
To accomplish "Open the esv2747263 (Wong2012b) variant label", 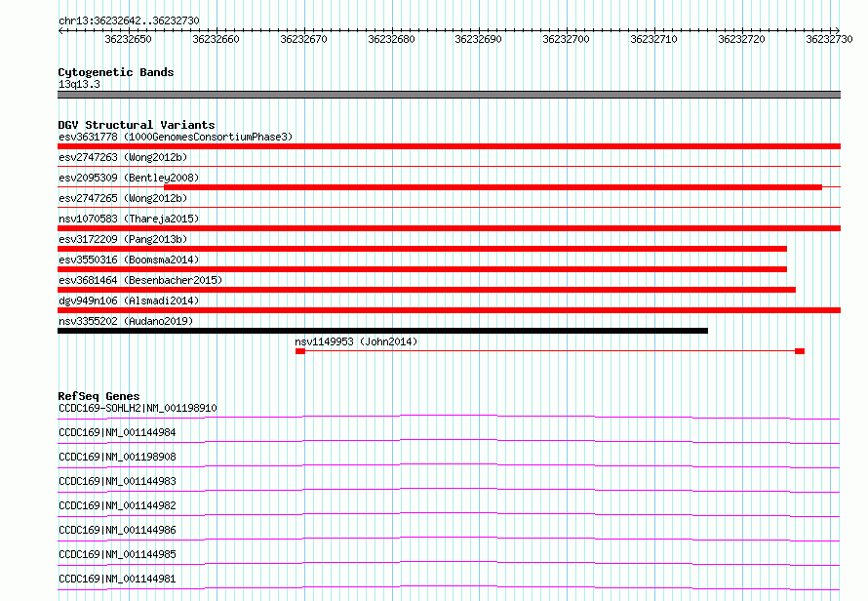I will click(123, 157).
